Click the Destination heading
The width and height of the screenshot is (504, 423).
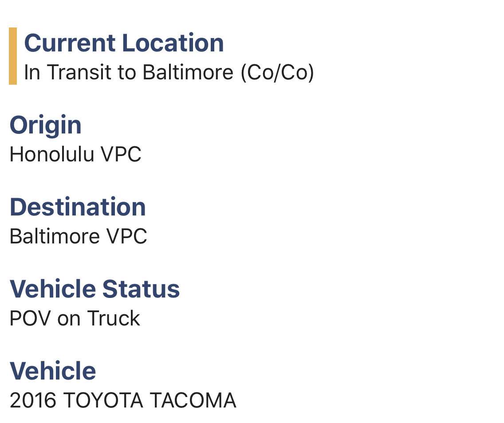click(x=78, y=207)
